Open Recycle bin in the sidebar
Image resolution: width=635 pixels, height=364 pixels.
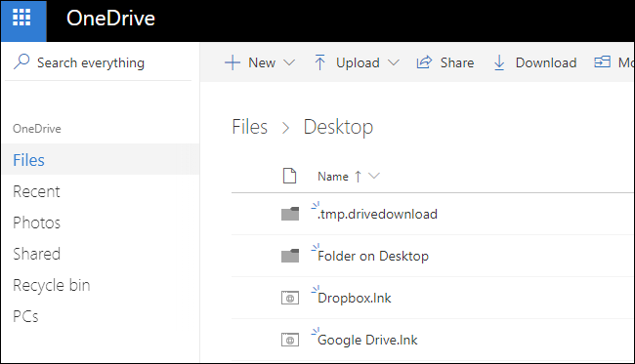(x=52, y=286)
